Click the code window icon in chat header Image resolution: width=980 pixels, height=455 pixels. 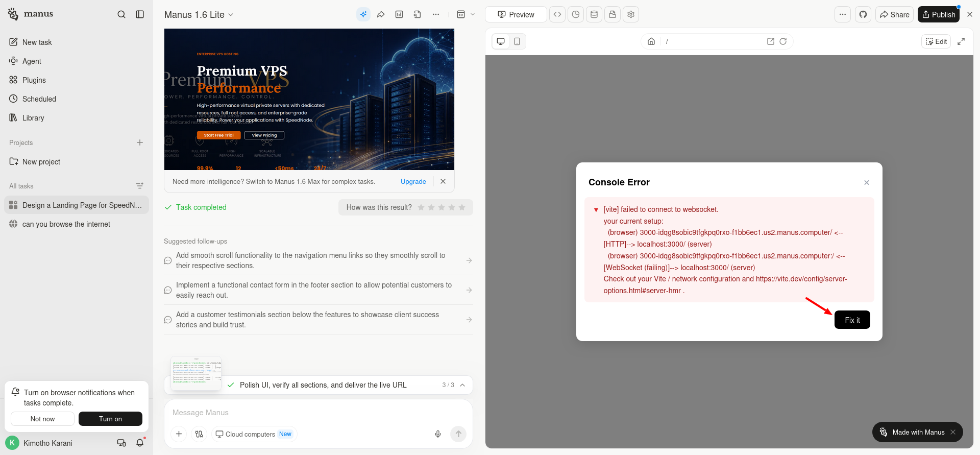point(461,14)
